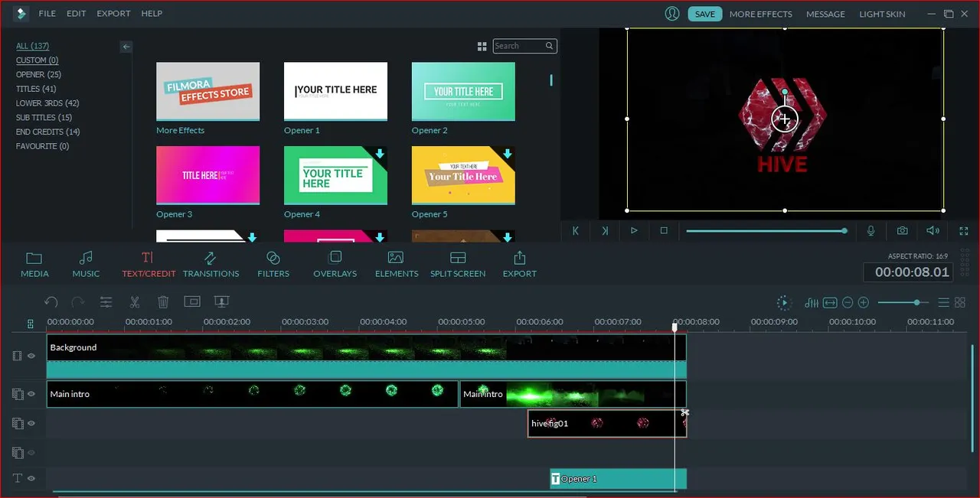Open the EXPORT menu

click(113, 14)
